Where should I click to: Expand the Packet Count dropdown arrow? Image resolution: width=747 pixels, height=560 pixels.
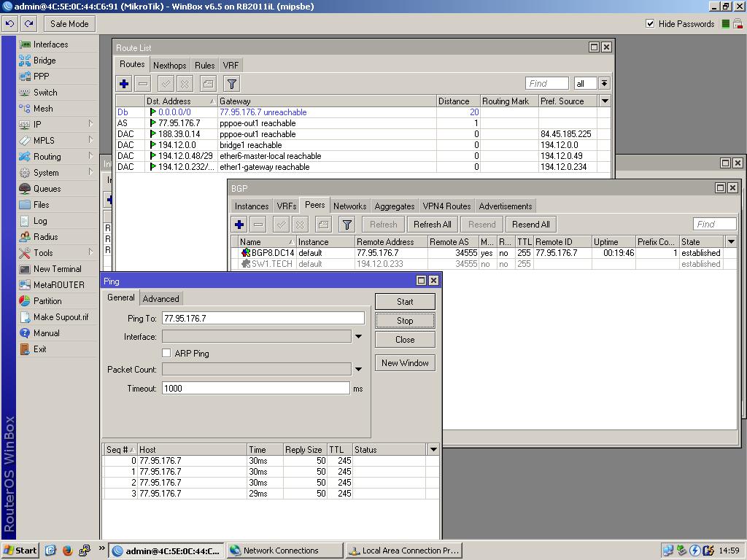click(x=358, y=369)
